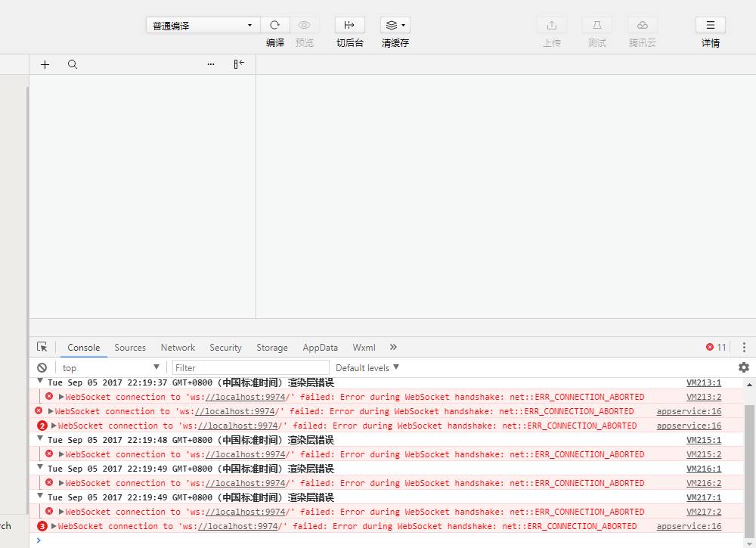Open the top context dropdown

[111, 368]
